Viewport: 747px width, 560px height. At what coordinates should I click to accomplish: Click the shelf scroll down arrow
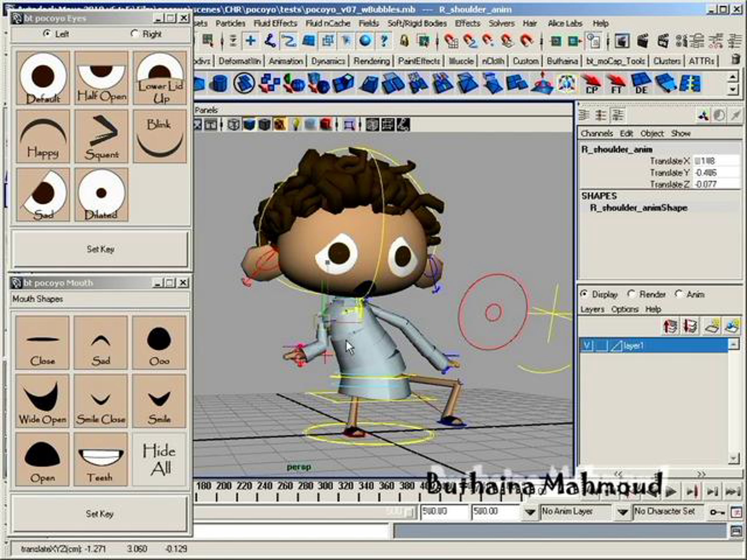click(732, 90)
